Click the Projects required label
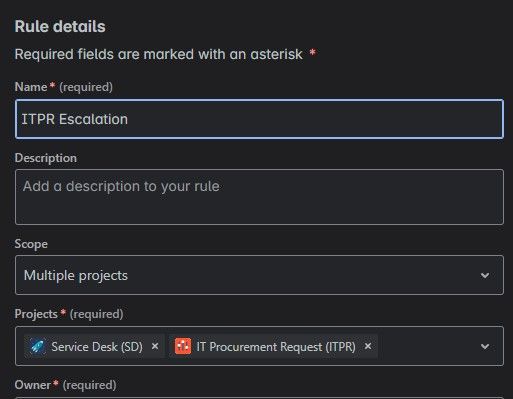513x399 pixels. tap(69, 314)
